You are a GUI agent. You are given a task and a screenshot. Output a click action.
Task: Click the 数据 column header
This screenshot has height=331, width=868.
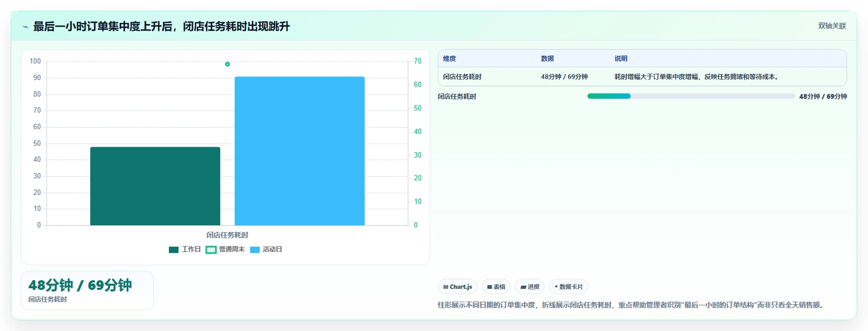[x=547, y=59]
